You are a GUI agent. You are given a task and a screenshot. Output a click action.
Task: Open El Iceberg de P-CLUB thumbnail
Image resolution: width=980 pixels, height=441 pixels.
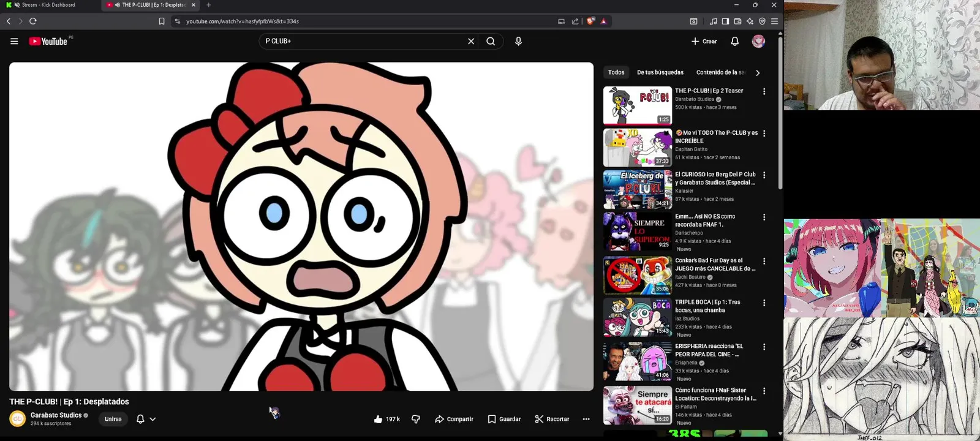(638, 189)
